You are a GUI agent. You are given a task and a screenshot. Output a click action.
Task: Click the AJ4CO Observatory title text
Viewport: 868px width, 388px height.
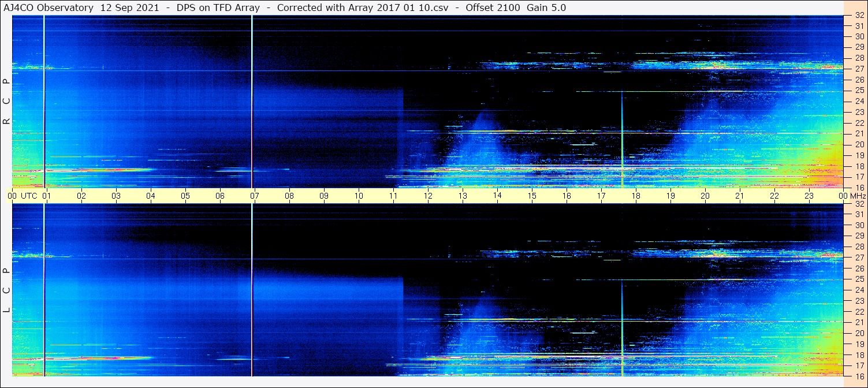point(49,8)
